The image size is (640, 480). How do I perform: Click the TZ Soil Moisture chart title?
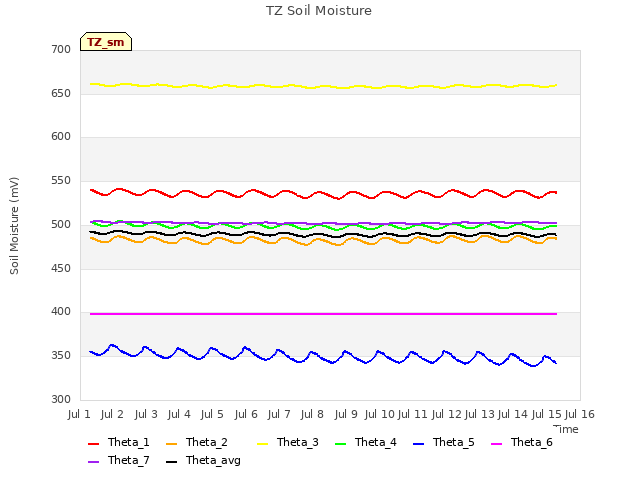click(319, 11)
